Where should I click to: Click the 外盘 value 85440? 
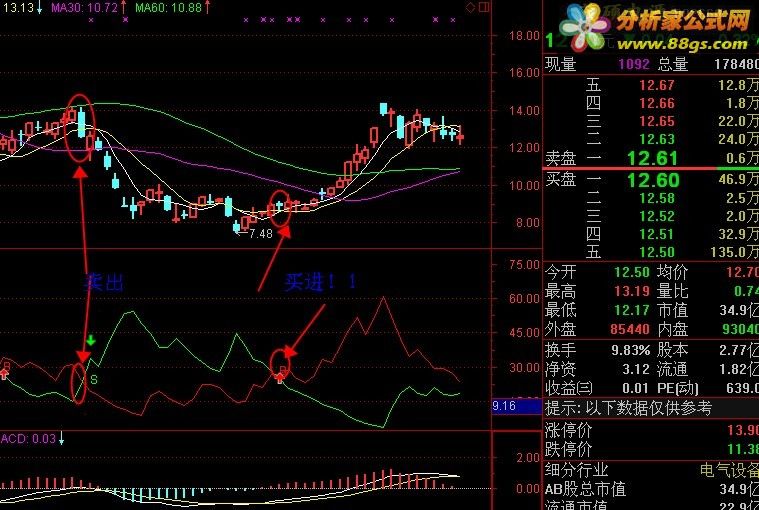point(630,330)
